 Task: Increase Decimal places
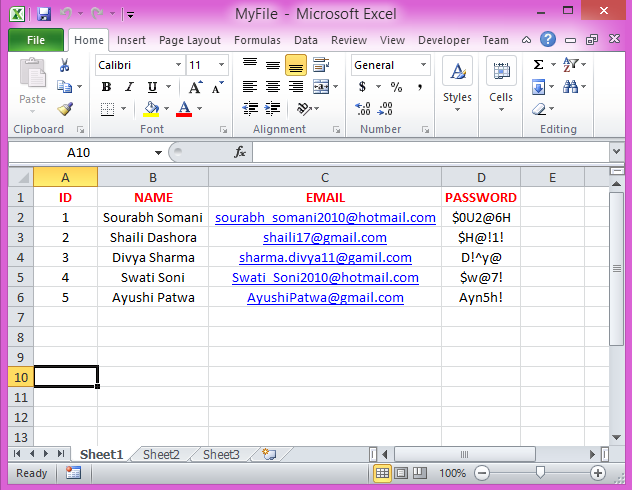tap(363, 109)
